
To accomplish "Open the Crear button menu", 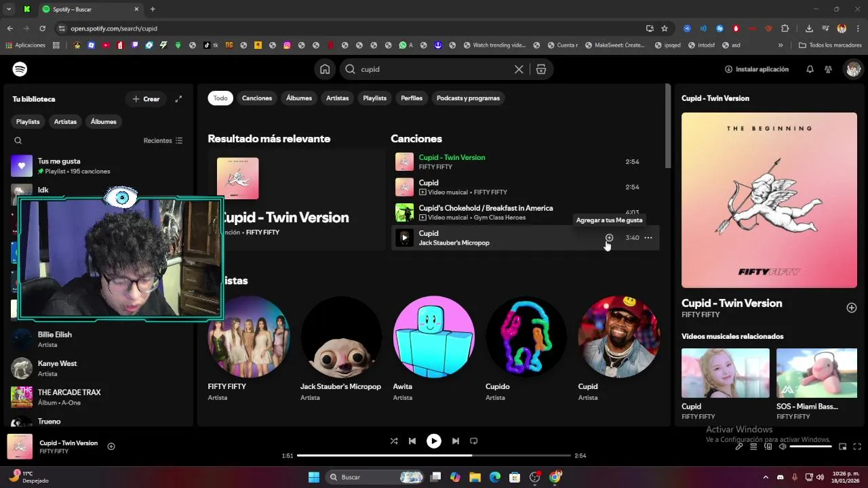I will (146, 99).
